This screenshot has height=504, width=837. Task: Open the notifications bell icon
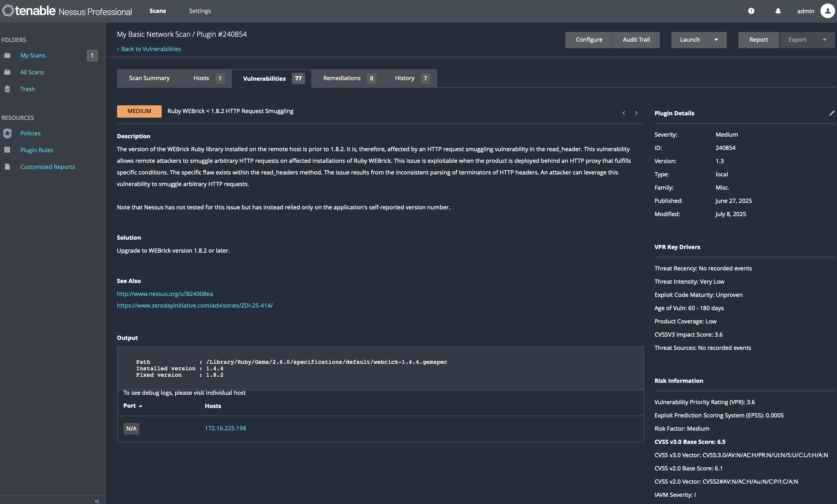(778, 11)
